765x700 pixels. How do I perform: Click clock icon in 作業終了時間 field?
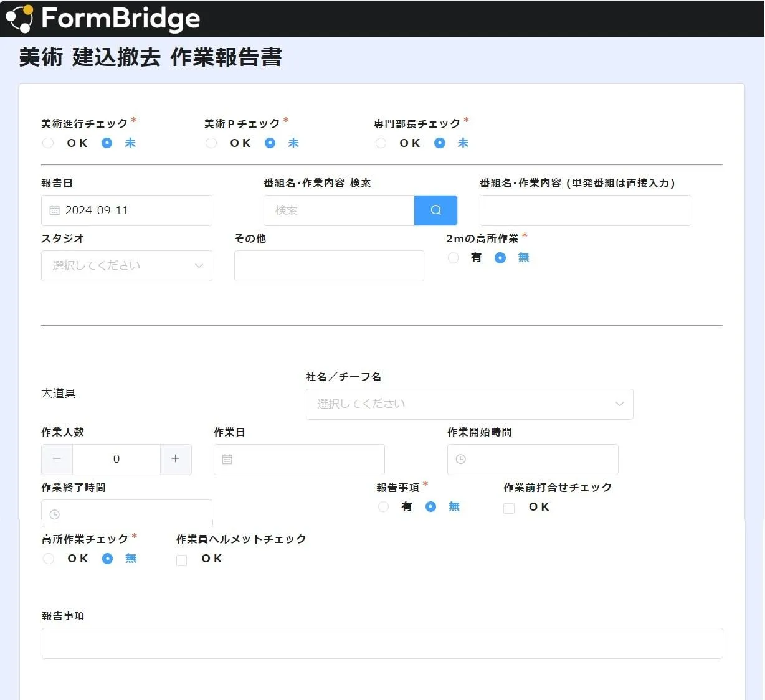tap(55, 514)
